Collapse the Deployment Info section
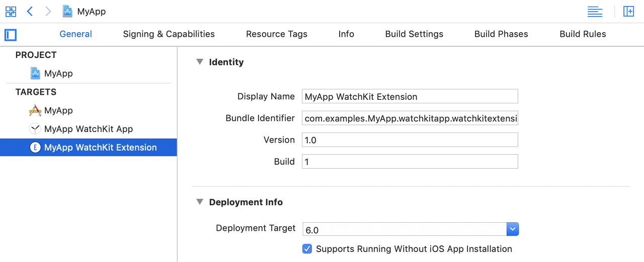Screen dimensions: 644x262 point(199,202)
